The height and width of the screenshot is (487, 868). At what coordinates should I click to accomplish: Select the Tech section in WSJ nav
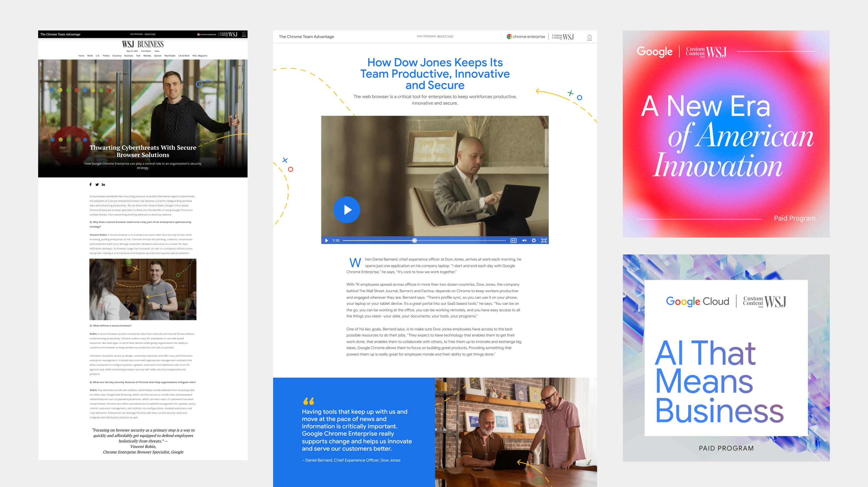138,56
